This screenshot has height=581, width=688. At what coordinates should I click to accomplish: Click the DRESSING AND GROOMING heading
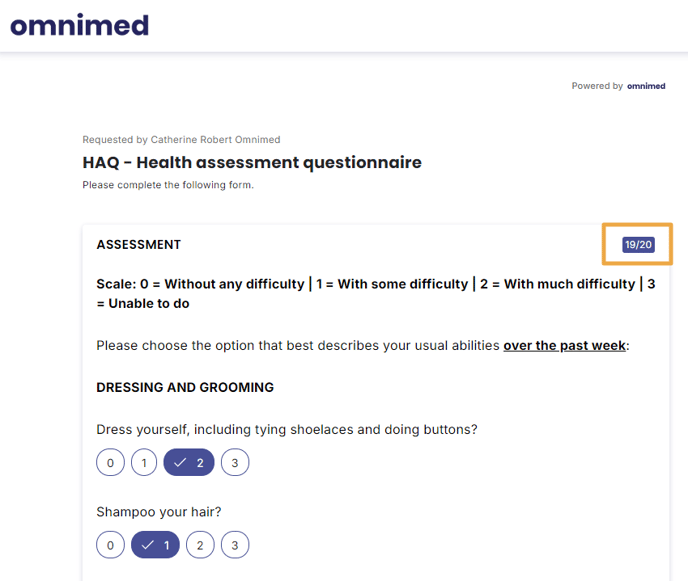(185, 387)
